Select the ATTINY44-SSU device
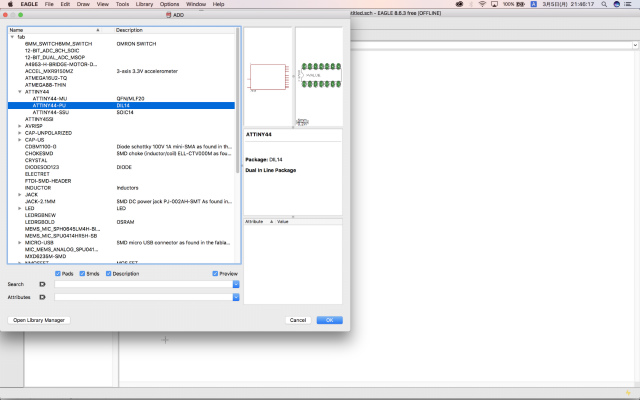The height and width of the screenshot is (400, 640). (x=51, y=112)
